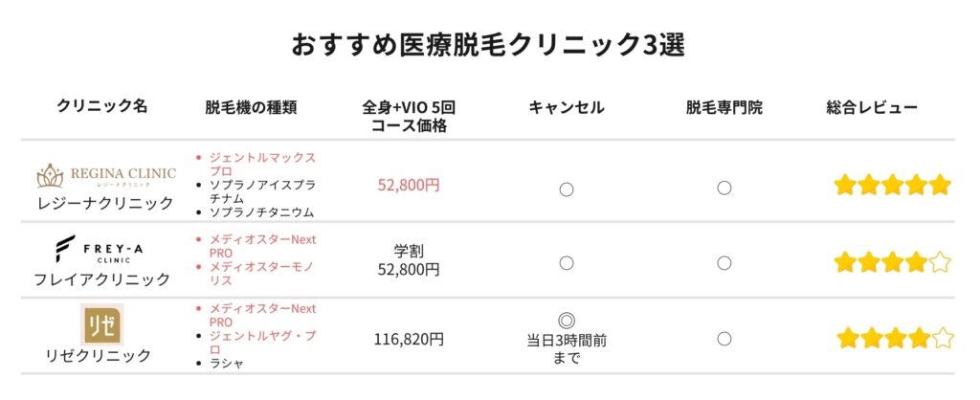The image size is (980, 400).
Task: Open the リゼクリニック name link
Action: coord(99,356)
